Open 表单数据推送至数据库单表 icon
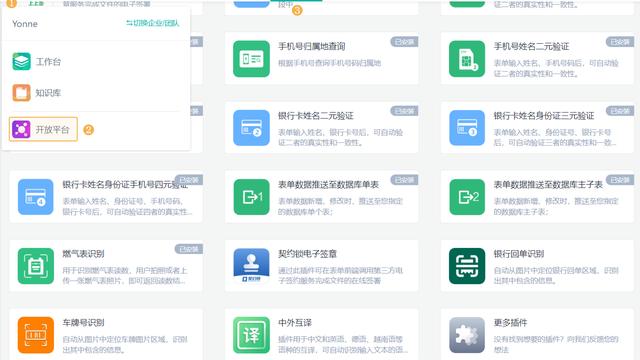 pos(251,197)
